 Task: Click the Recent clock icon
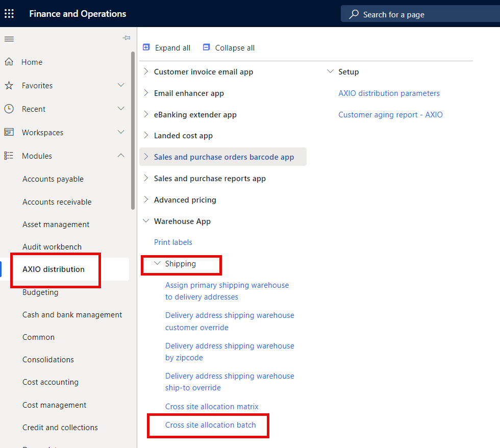9,109
